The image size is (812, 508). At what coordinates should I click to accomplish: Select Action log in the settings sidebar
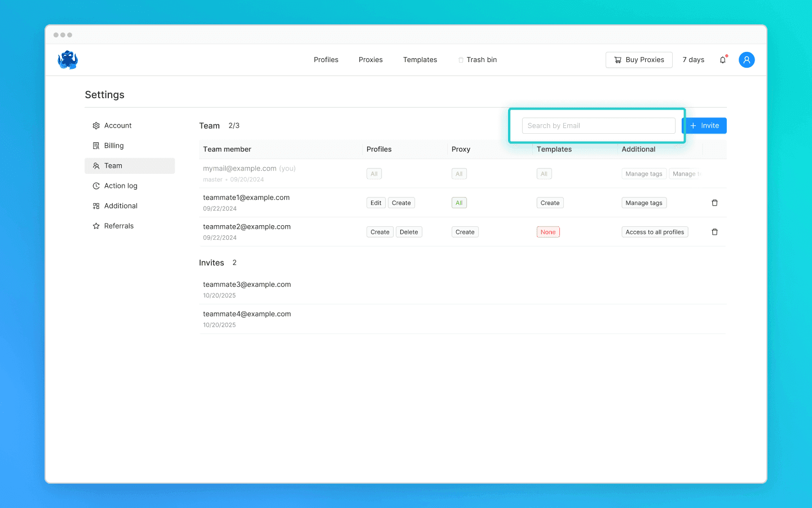[x=130, y=186]
